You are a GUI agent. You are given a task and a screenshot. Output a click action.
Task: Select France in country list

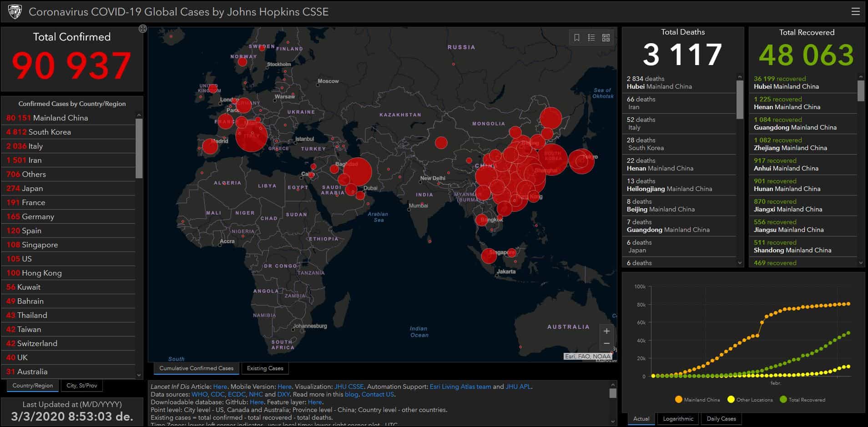click(x=68, y=202)
